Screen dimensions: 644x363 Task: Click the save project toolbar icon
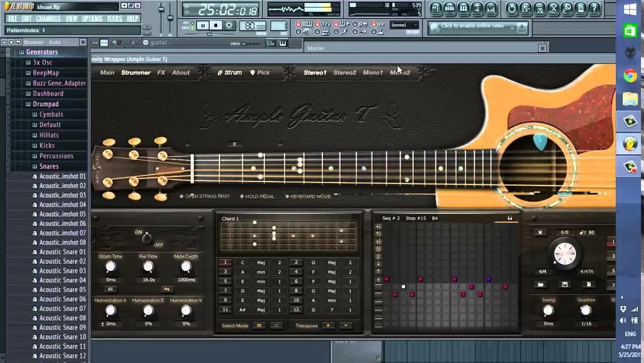[x=539, y=8]
